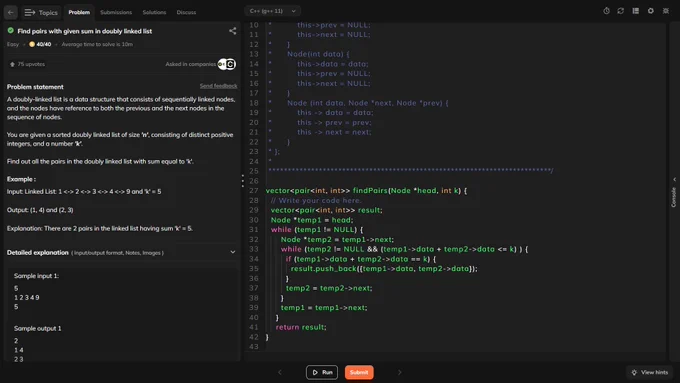680x383 pixels.
Task: Click the orange Submit button
Action: (359, 372)
